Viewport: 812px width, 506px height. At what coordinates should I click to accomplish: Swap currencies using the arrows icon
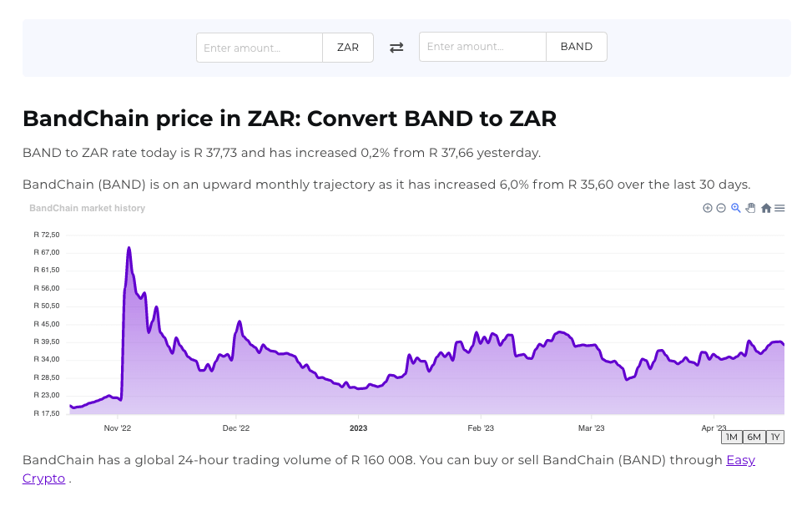pyautogui.click(x=396, y=48)
